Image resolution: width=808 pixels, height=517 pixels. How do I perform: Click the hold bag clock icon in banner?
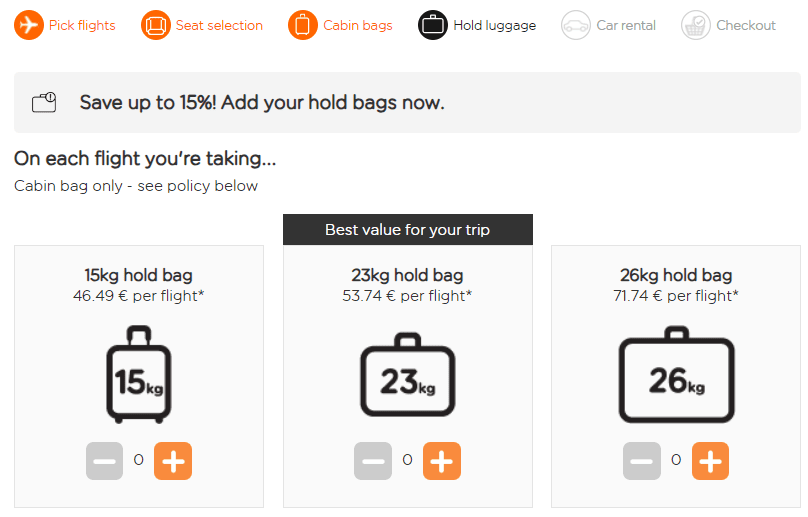[x=44, y=102]
